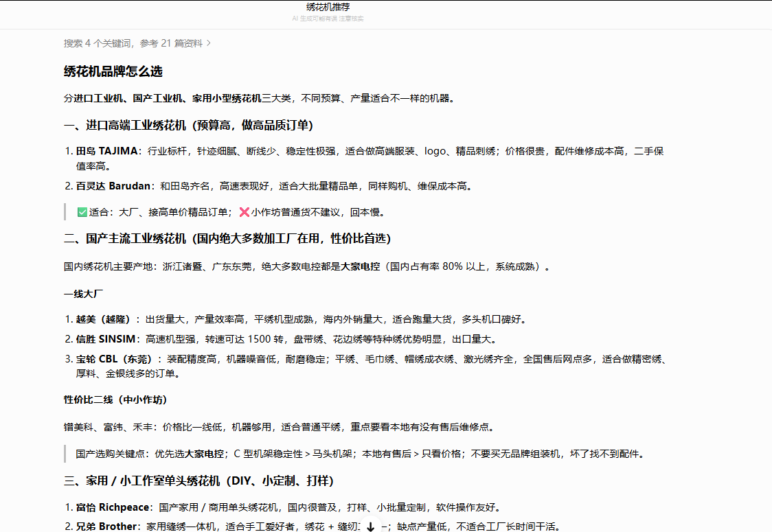The image size is (772, 532).
Task: Click the green checkmark before 适合：大厂
Action: pos(82,212)
